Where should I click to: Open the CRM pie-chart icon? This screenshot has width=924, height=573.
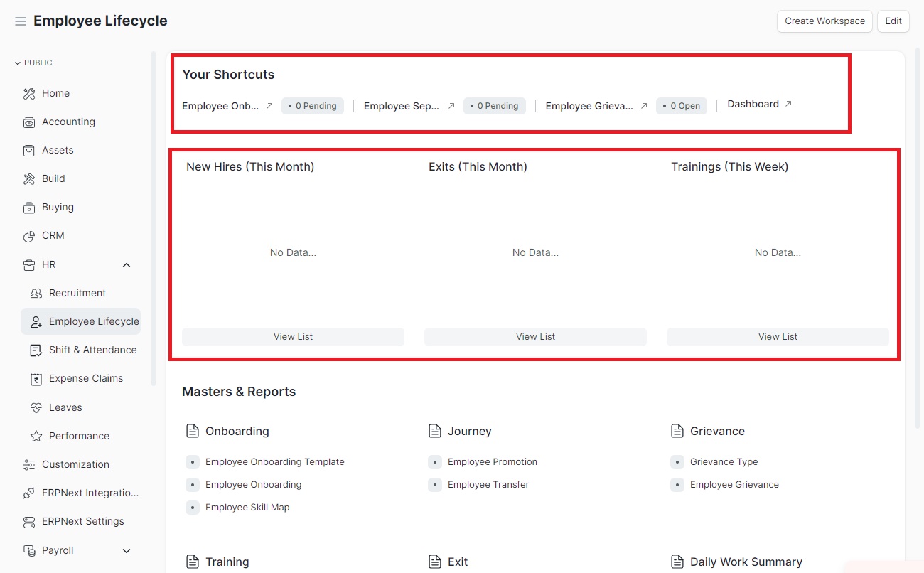coord(28,235)
